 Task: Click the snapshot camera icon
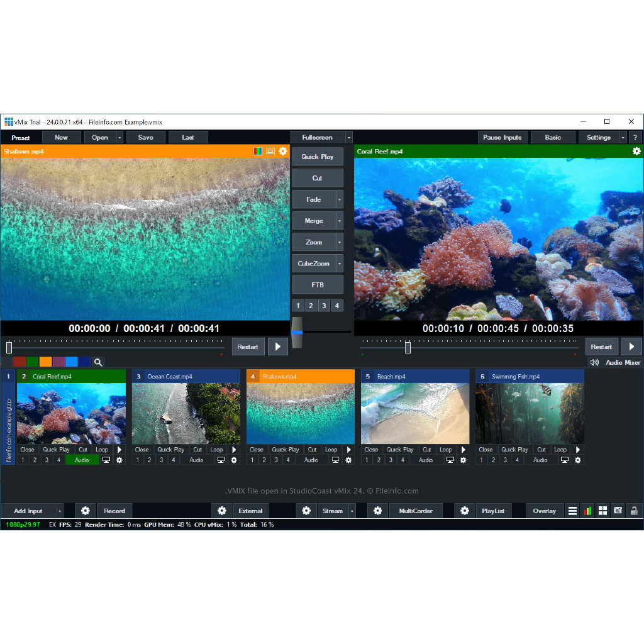pos(618,511)
